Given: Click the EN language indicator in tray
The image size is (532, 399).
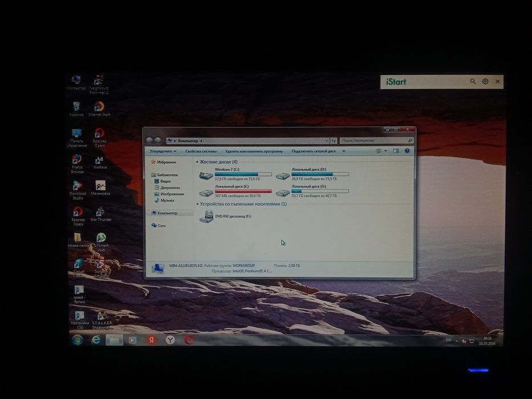Looking at the screenshot, I should [448, 340].
